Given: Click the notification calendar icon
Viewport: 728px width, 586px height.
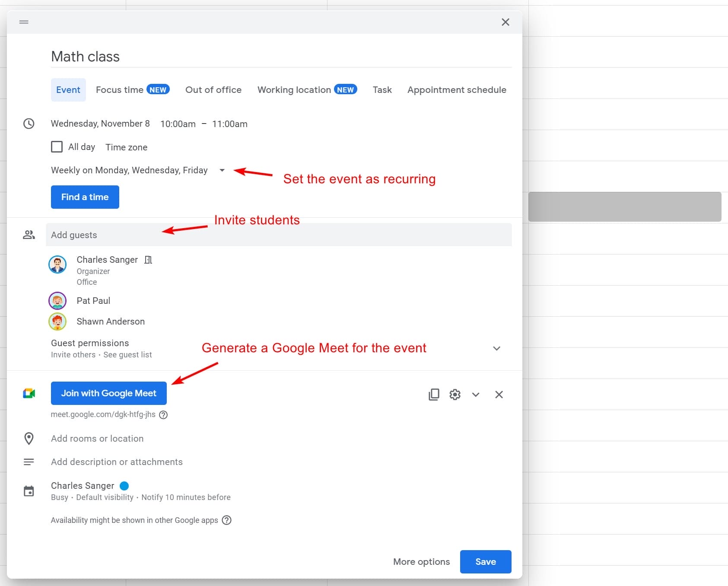Looking at the screenshot, I should click(29, 491).
